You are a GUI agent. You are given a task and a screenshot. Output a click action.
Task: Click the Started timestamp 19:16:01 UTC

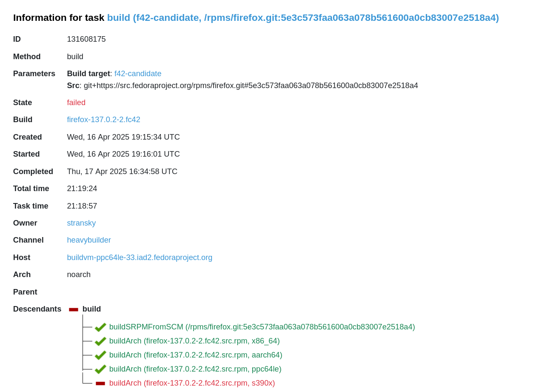pos(123,154)
